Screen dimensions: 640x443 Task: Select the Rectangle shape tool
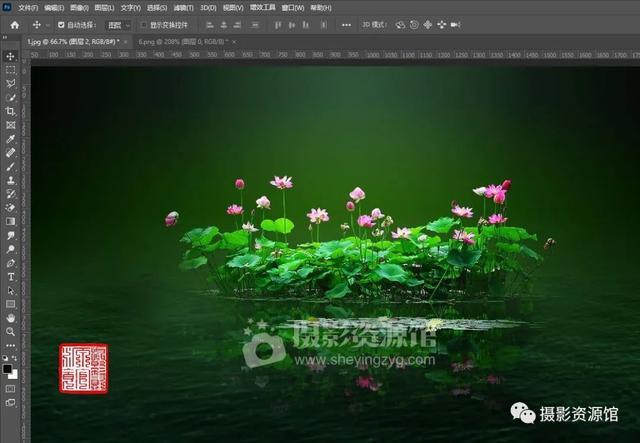tap(11, 304)
